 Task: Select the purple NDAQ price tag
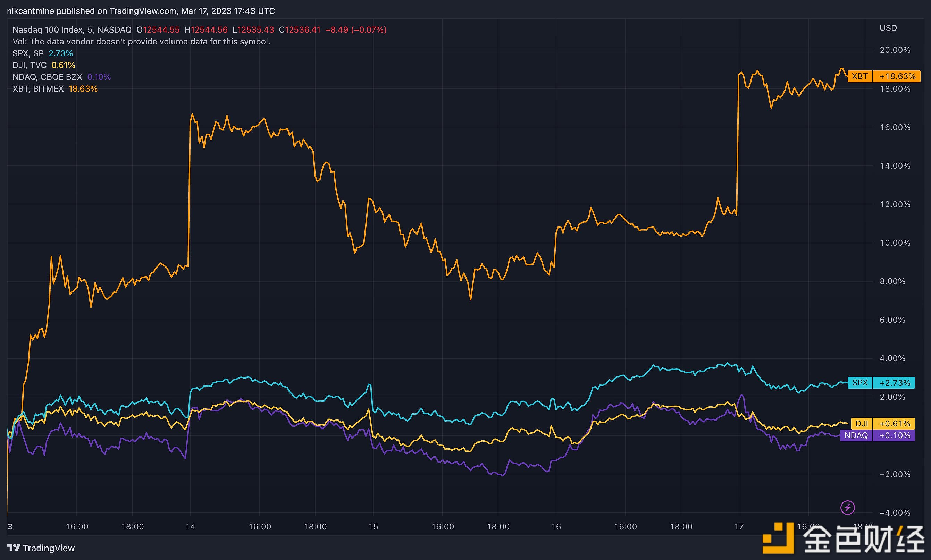pyautogui.click(x=856, y=435)
